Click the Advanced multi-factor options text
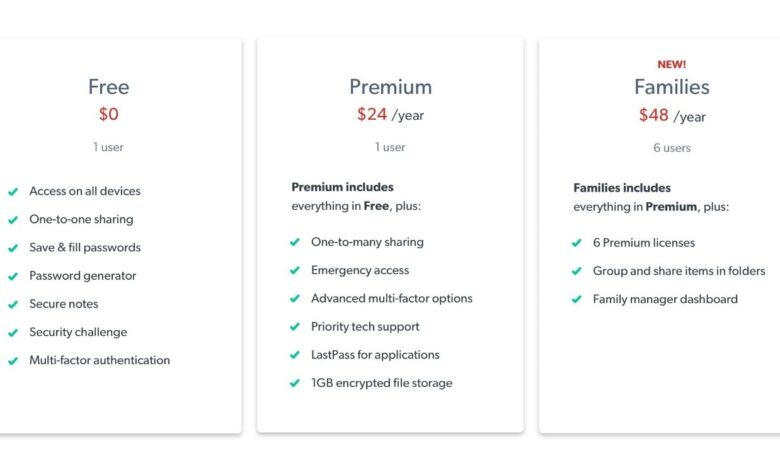The height and width of the screenshot is (470, 780). pyautogui.click(x=391, y=298)
